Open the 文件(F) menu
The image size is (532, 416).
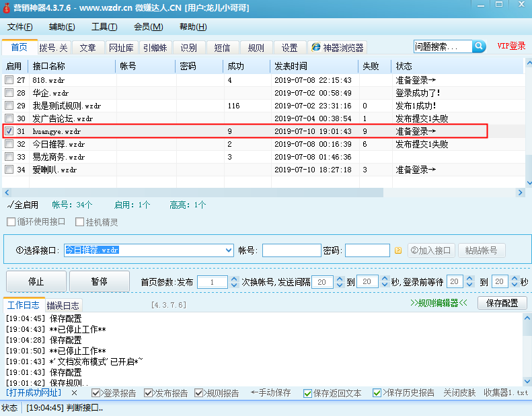click(20, 27)
